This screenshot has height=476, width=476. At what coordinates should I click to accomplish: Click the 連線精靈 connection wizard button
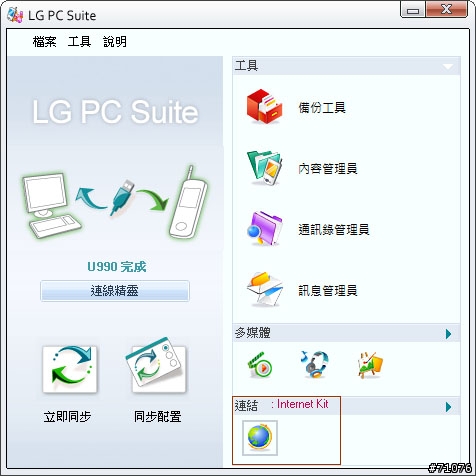pyautogui.click(x=115, y=291)
